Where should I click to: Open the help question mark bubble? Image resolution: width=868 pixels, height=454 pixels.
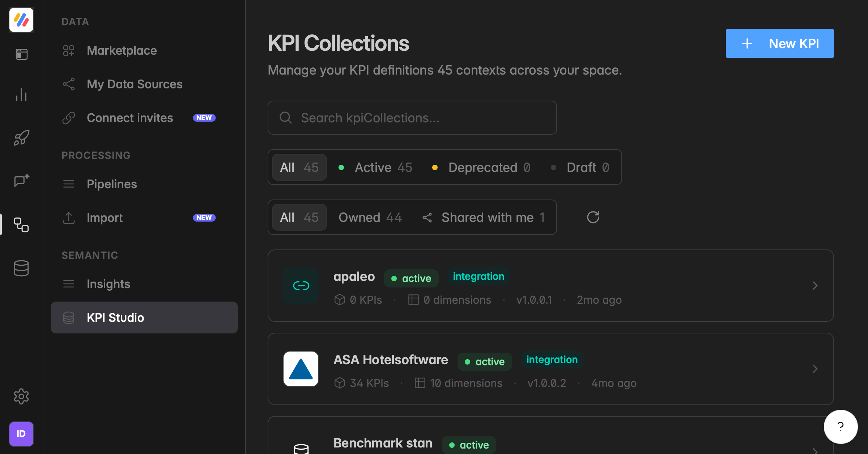841,426
